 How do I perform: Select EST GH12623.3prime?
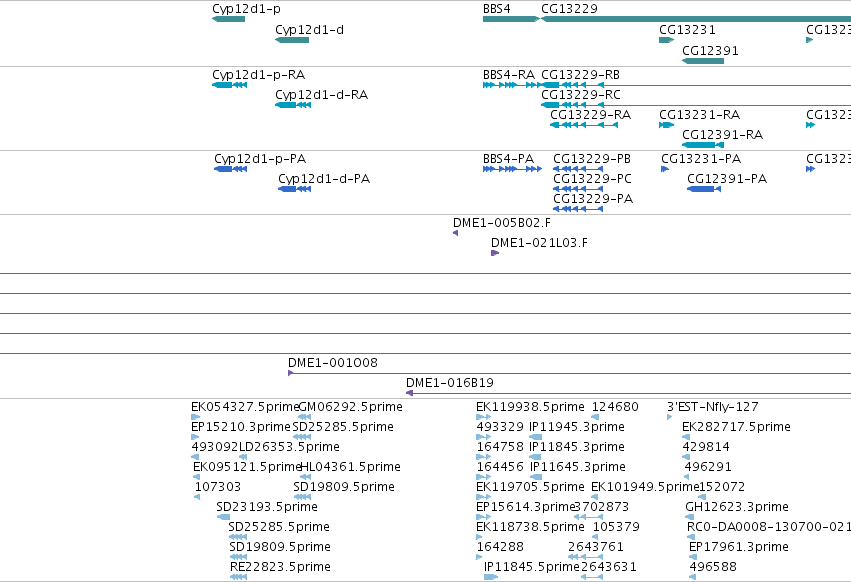click(689, 517)
